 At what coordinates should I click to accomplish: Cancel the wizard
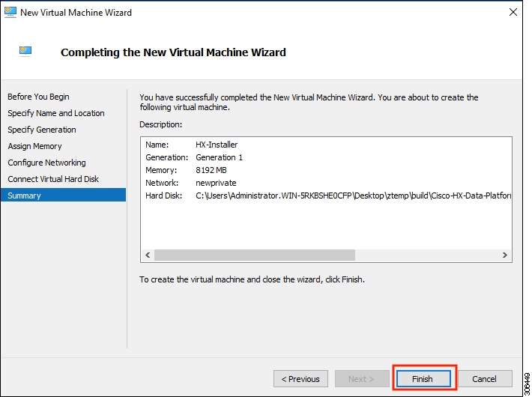click(x=485, y=379)
